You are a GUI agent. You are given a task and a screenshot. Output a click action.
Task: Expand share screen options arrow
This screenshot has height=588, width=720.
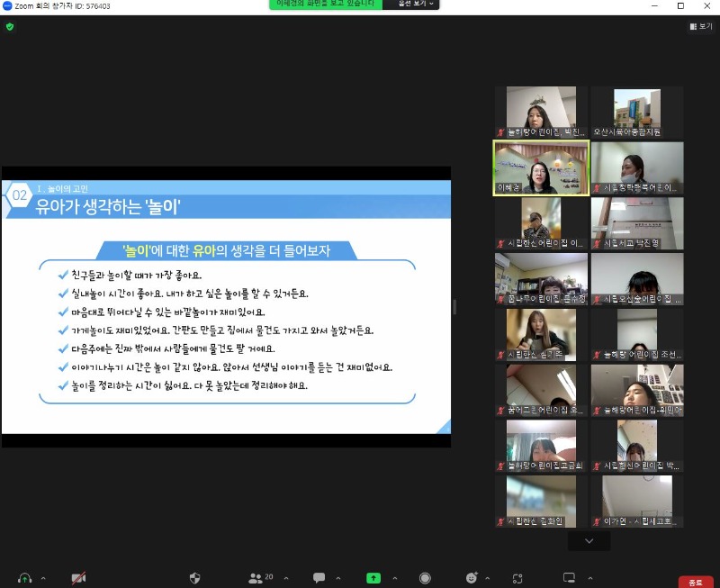[x=392, y=577]
